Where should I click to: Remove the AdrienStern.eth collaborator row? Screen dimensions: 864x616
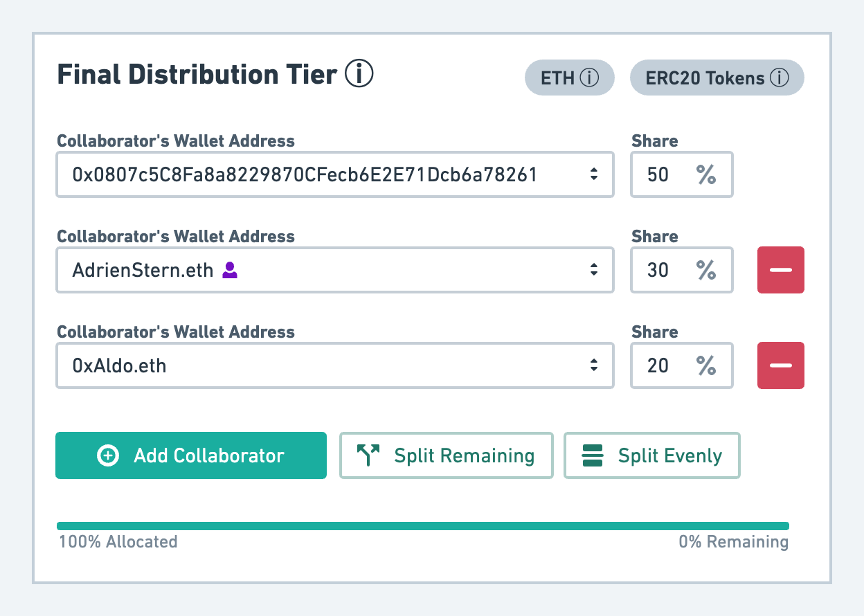pos(780,270)
